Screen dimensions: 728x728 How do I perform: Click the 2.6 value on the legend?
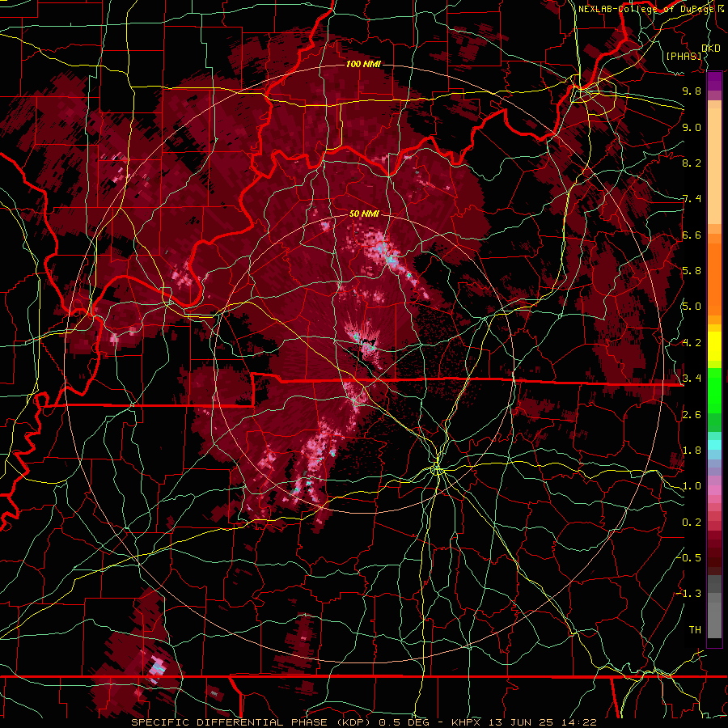coord(692,415)
